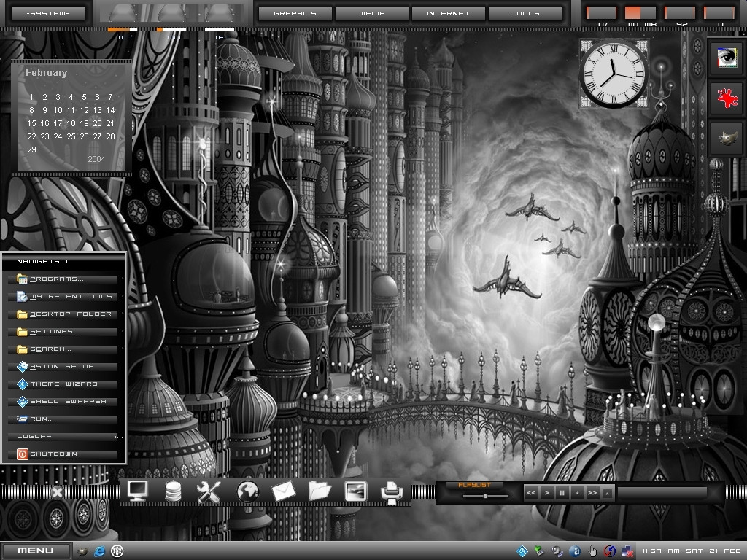Close the panel with the X icon
The width and height of the screenshot is (747, 560).
click(x=57, y=492)
